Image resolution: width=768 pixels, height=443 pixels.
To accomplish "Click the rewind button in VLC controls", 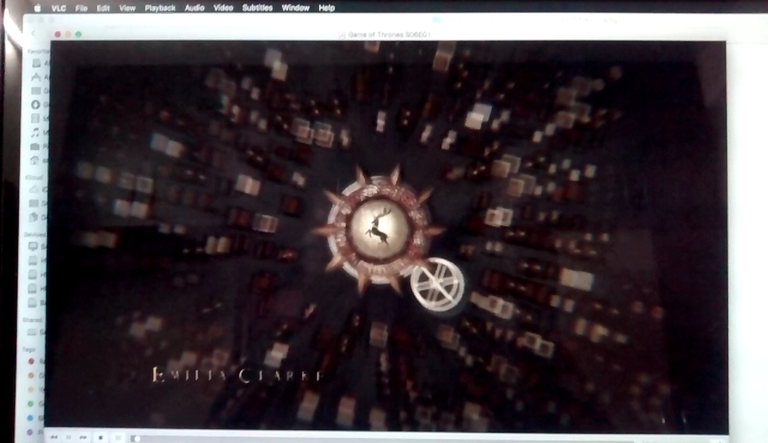I will coord(54,437).
